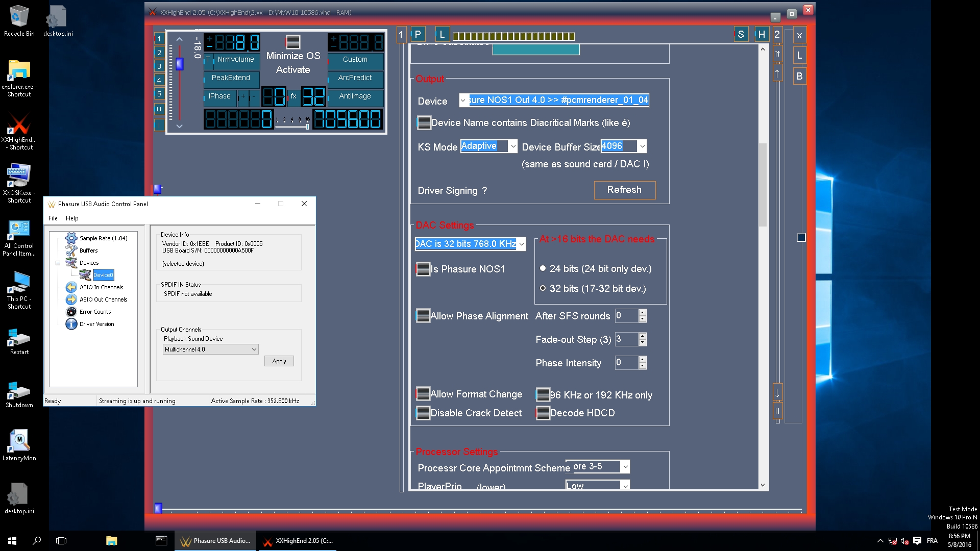Screen dimensions: 980x551
Task: Click the double up arrow navigation button
Action: 777,54
